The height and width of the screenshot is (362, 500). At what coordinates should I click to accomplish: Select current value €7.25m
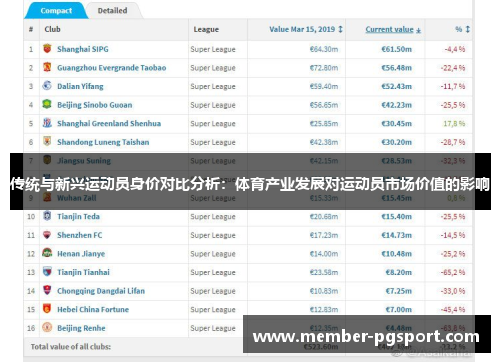[x=399, y=291]
